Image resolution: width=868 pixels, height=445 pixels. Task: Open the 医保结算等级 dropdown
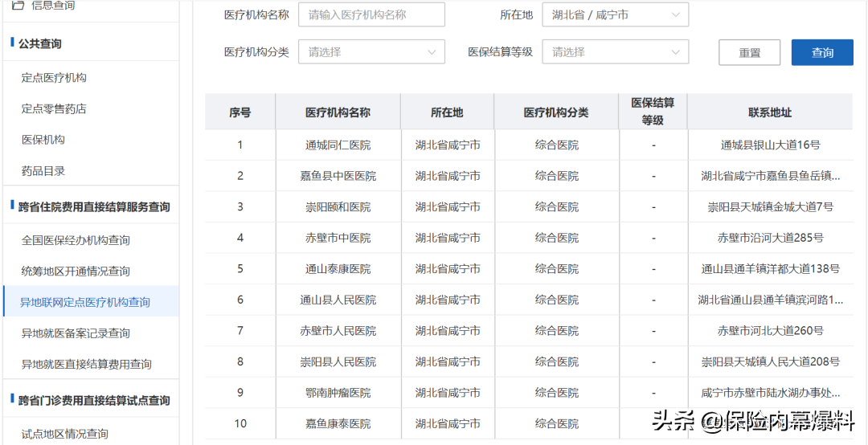click(x=615, y=51)
